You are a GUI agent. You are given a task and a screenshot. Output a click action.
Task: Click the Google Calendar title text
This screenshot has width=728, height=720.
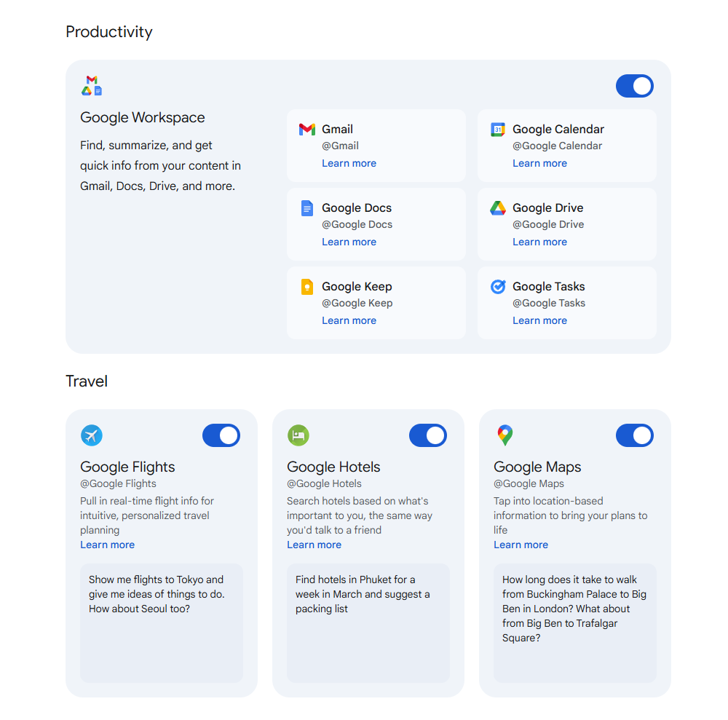coord(558,130)
